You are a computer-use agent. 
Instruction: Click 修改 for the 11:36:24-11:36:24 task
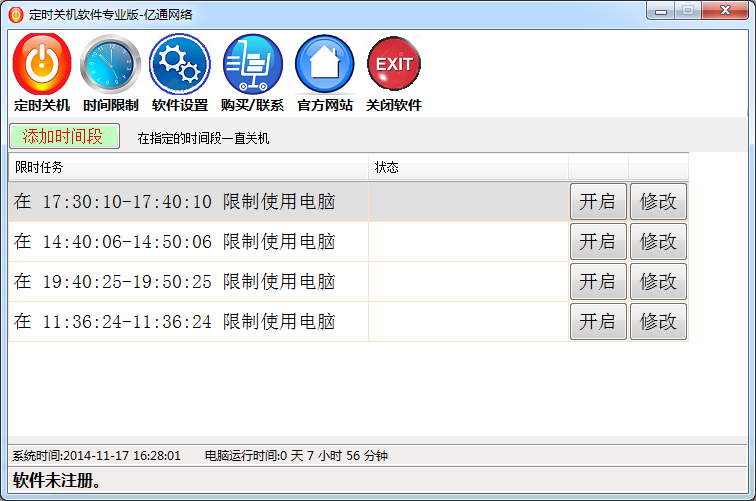tap(658, 322)
